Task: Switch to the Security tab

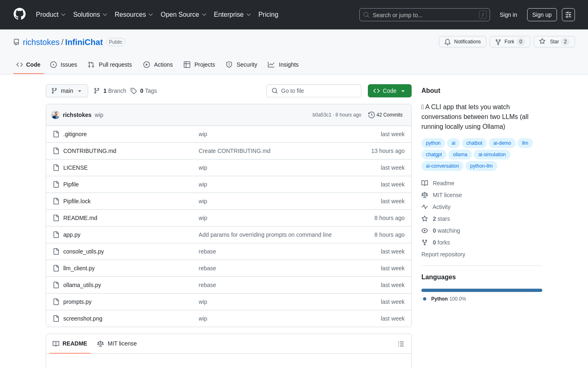Action: point(242,65)
